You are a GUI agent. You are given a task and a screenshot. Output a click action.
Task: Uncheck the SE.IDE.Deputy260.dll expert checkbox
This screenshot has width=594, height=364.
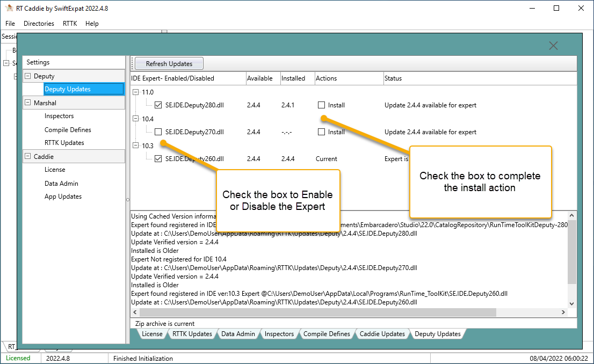158,159
